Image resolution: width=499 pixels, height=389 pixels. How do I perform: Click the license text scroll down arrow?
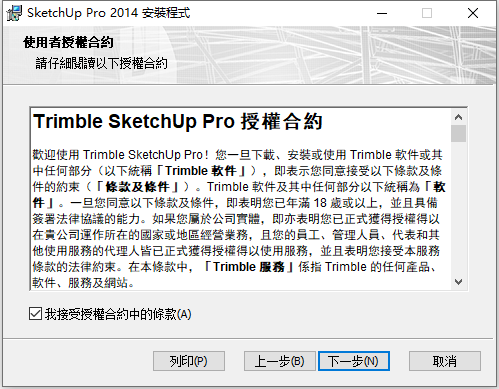[459, 282]
